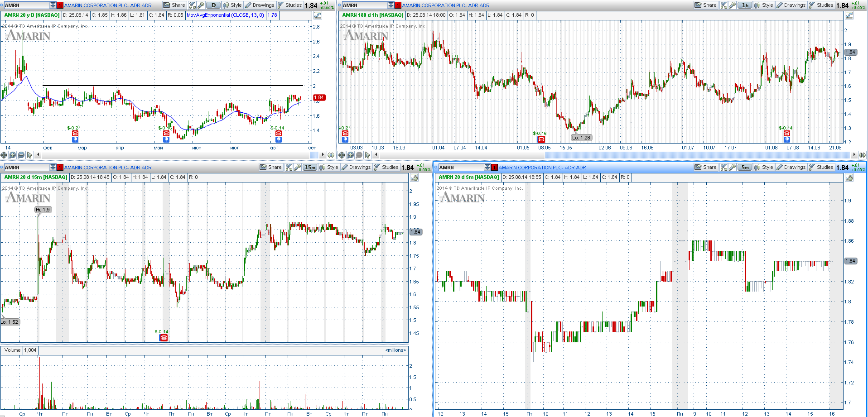This screenshot has width=868, height=417.
Task: Select pointer cursor tool under daily chart
Action: coord(30,155)
